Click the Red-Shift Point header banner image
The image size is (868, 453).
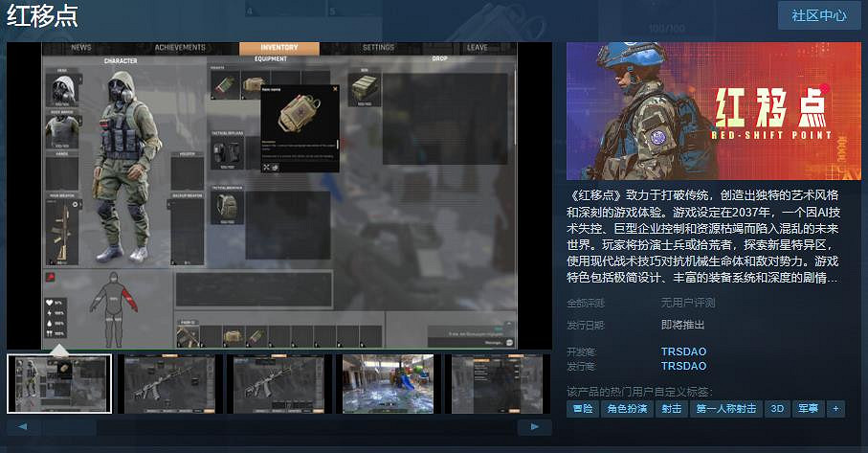[x=713, y=110]
